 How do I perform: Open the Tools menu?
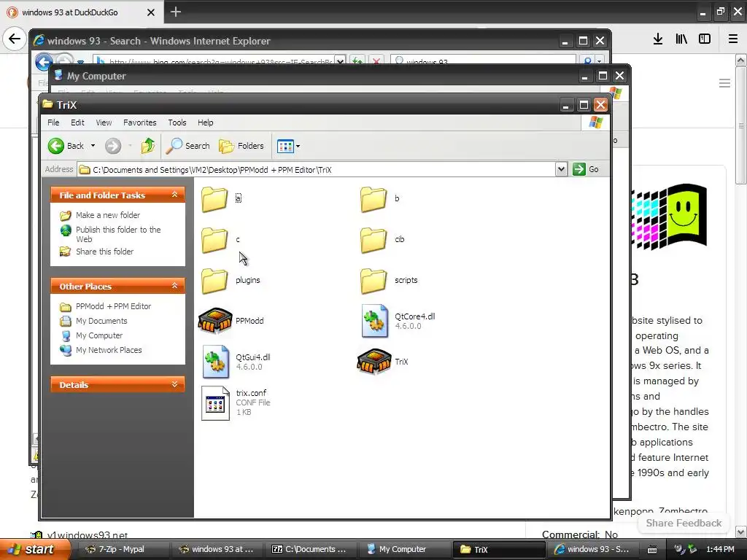pos(177,122)
